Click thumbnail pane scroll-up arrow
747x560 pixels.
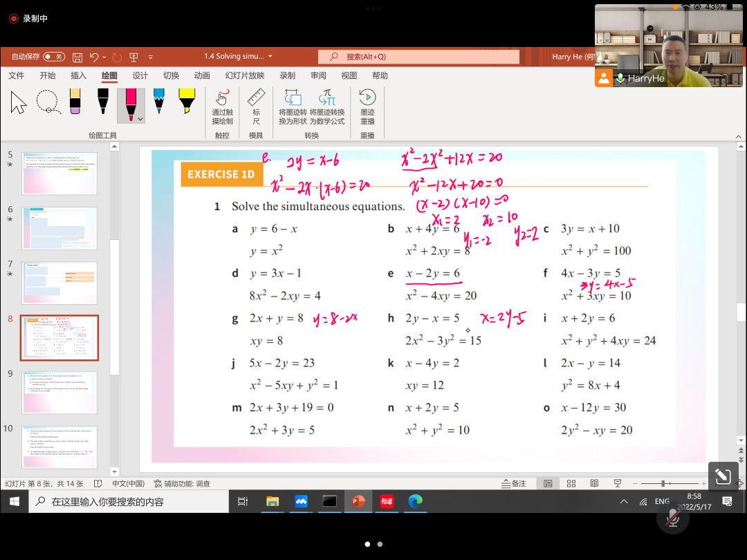pos(114,147)
